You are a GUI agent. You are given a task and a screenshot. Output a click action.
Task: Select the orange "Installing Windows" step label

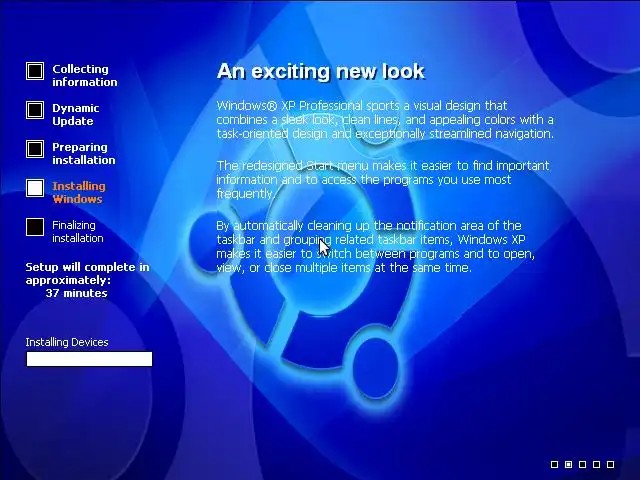coord(79,193)
